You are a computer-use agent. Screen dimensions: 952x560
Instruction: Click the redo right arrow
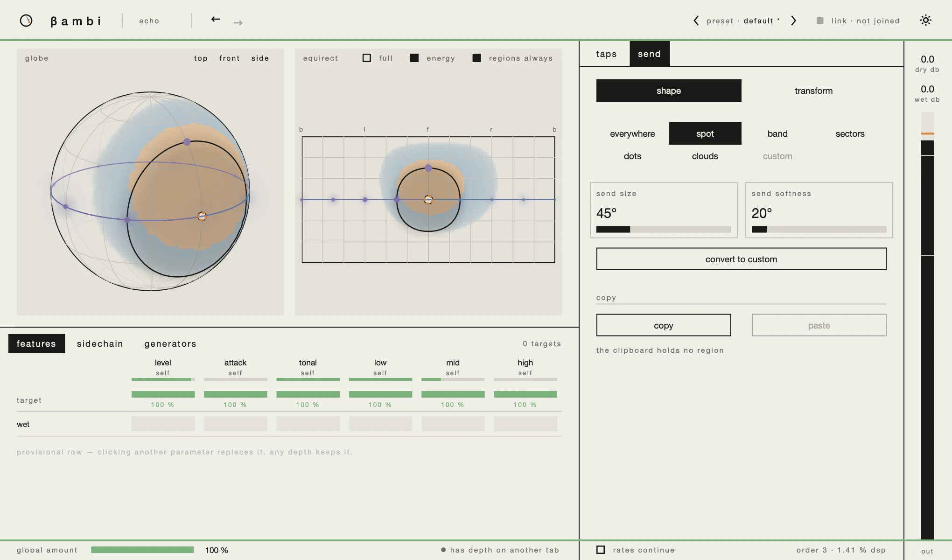(x=238, y=22)
